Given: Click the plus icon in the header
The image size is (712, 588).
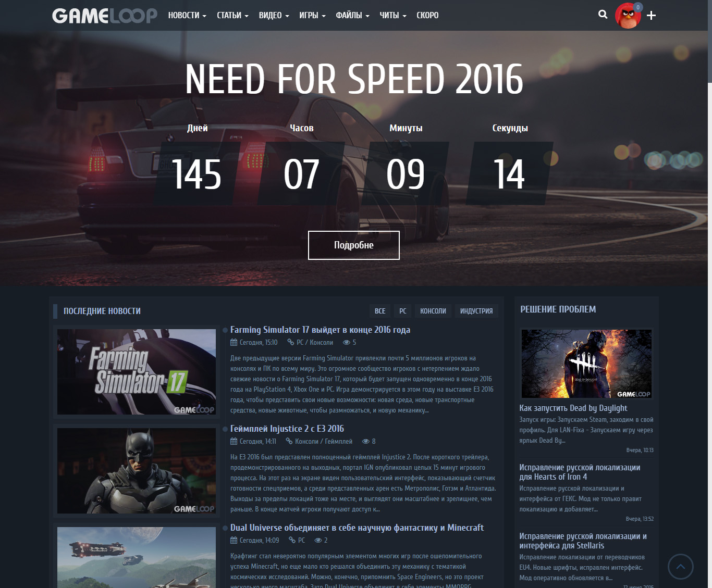Looking at the screenshot, I should [651, 16].
